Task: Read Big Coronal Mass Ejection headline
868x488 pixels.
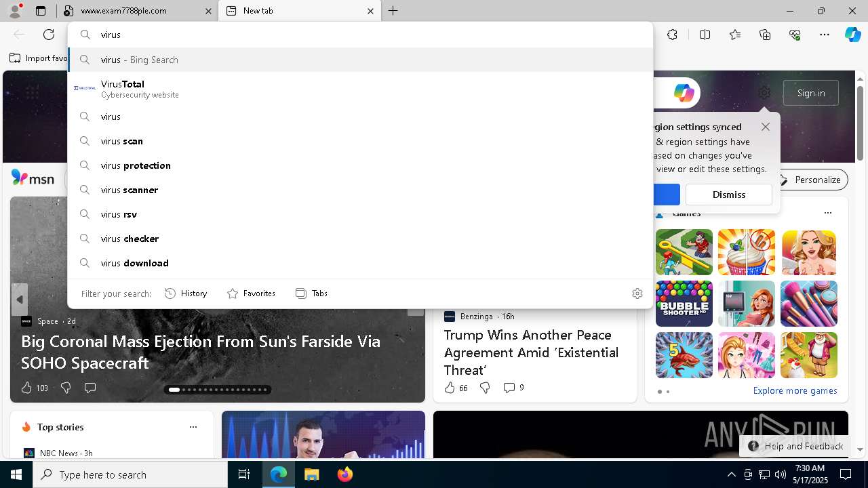Action: tap(201, 352)
